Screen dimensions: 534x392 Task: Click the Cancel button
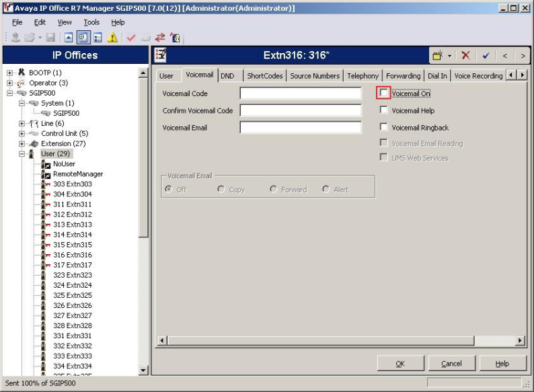[451, 364]
